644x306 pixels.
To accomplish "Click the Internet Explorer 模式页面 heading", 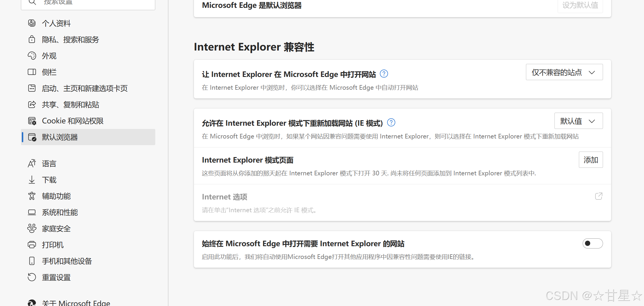I will tap(248, 160).
